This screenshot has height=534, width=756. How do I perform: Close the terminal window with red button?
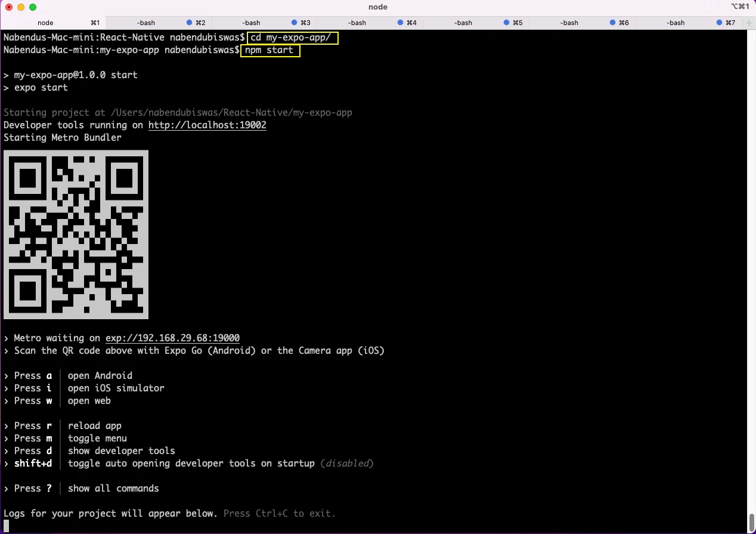tap(9, 7)
